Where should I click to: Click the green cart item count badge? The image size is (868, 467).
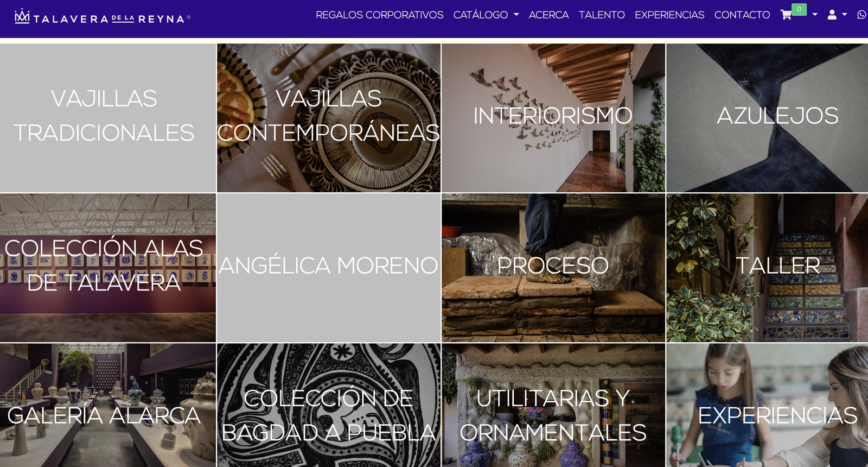(x=799, y=9)
